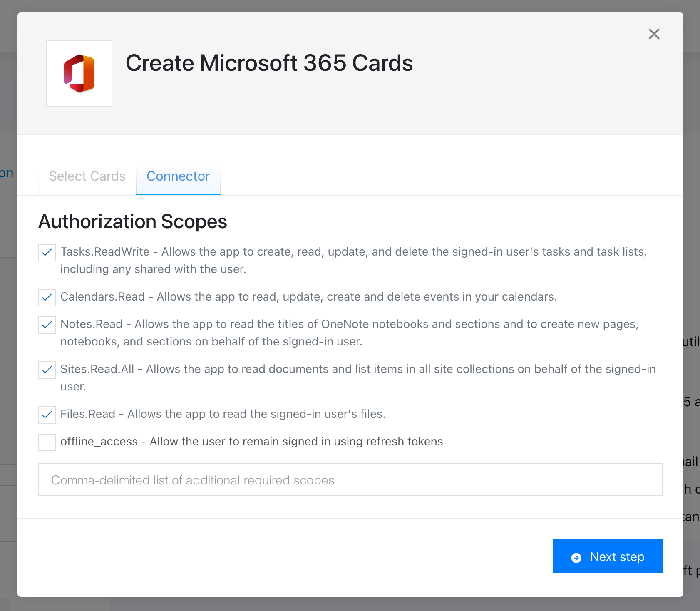Enable the offline_access scope checkbox
Screen dimensions: 700x611
point(47,442)
